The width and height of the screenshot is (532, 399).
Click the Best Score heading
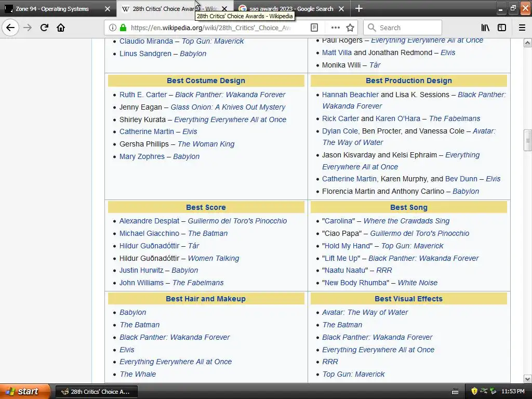tap(206, 207)
